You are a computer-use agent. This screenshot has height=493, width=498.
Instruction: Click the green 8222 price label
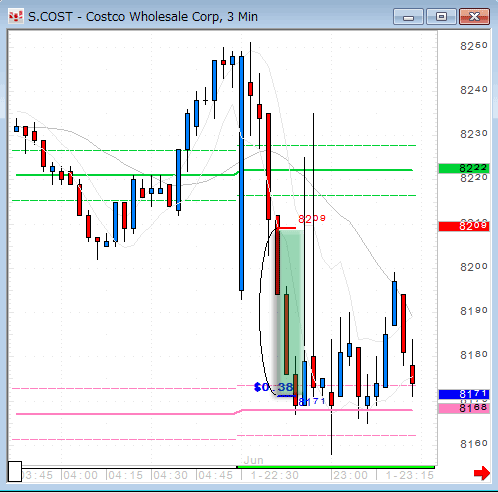point(464,168)
